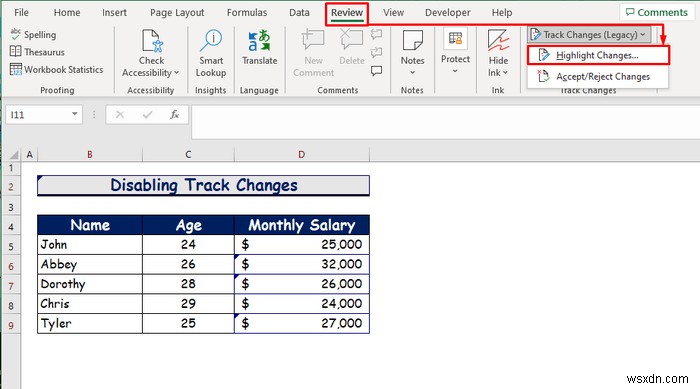Open the Comments pane button

click(x=657, y=13)
